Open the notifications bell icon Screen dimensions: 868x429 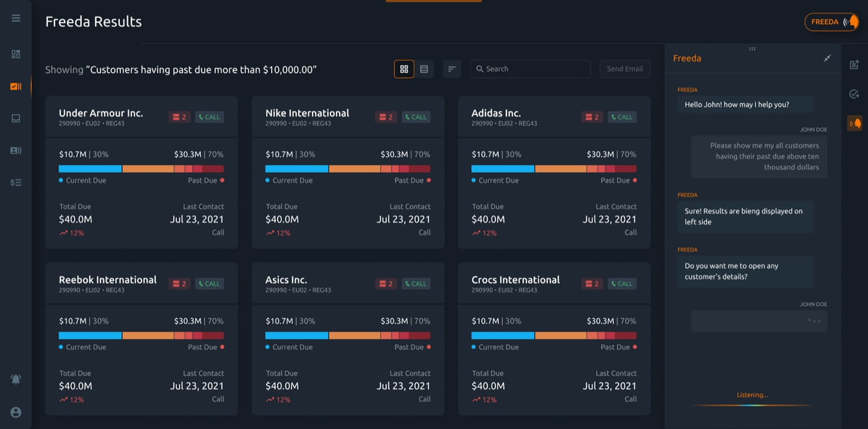[16, 379]
